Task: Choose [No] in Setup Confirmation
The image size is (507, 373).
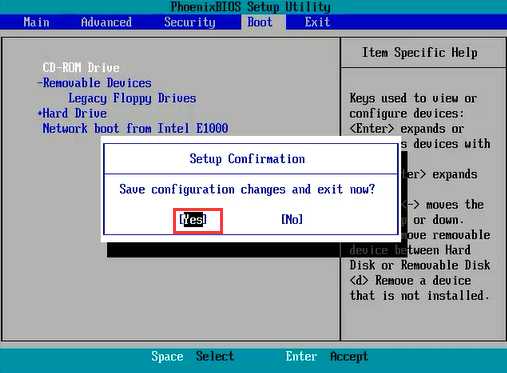Action: click(292, 219)
